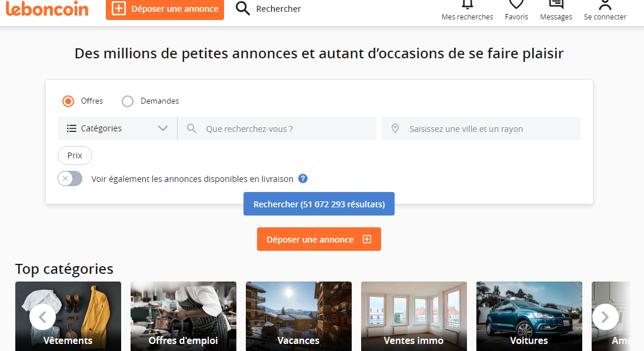Click the Se connecter profile icon

click(605, 5)
